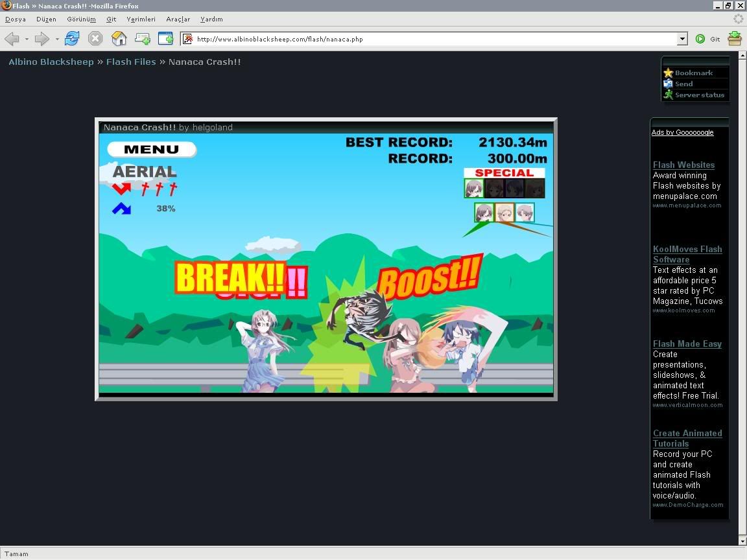The width and height of the screenshot is (747, 560).
Task: Open a new tab via toolbar icon
Action: point(143,39)
